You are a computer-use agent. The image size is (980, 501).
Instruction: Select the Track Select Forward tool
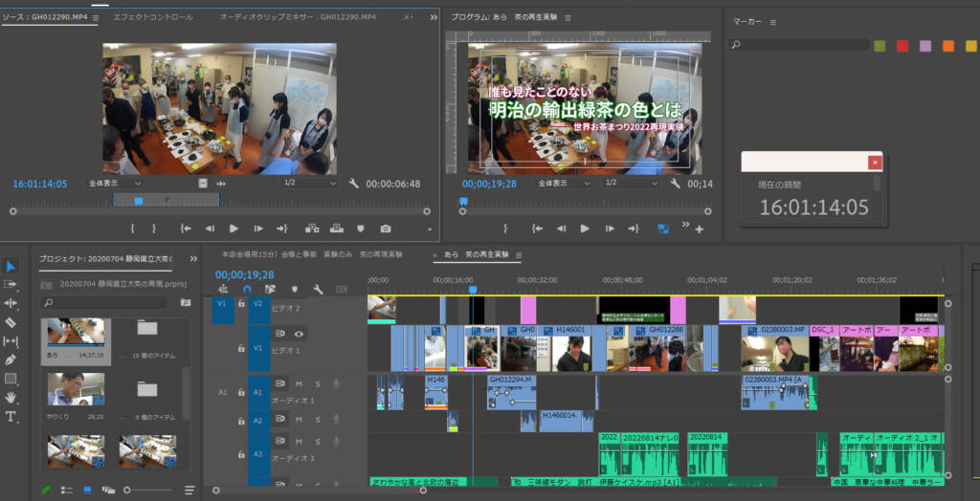(x=11, y=285)
